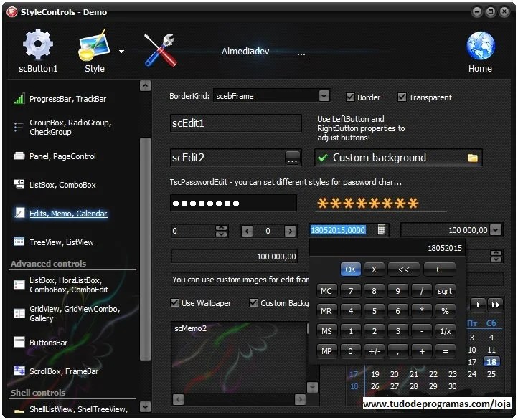Click the green checkmark in Custom background edit
This screenshot has width=518, height=420.
point(322,158)
